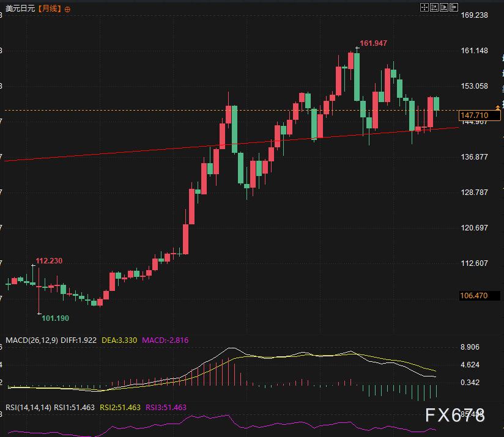Screen dimensions: 504x437
Task: Open RSI(14,14,14) indicator settings label
Action: pos(28,408)
